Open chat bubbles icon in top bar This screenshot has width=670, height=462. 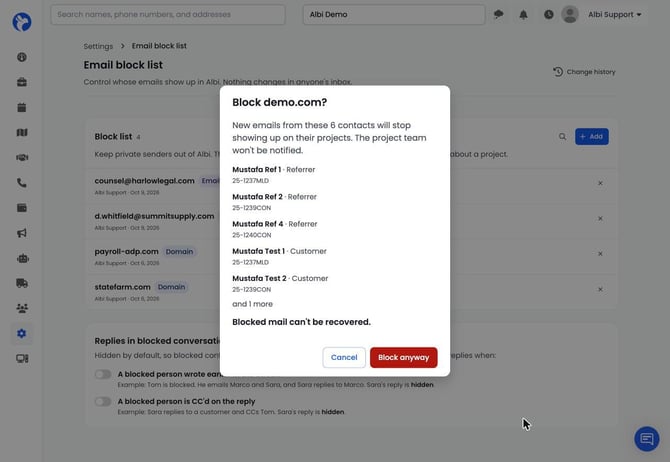click(498, 15)
